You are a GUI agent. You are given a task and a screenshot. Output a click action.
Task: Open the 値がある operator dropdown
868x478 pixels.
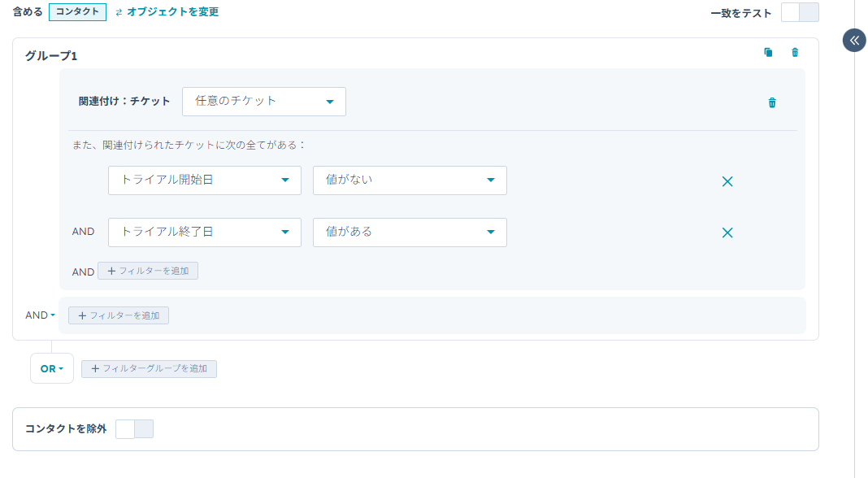410,232
